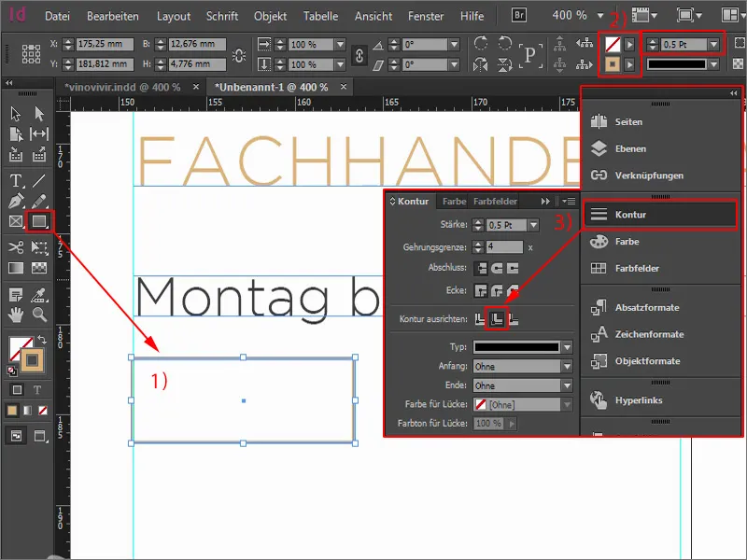Select the Selection tool arrow

click(x=15, y=114)
